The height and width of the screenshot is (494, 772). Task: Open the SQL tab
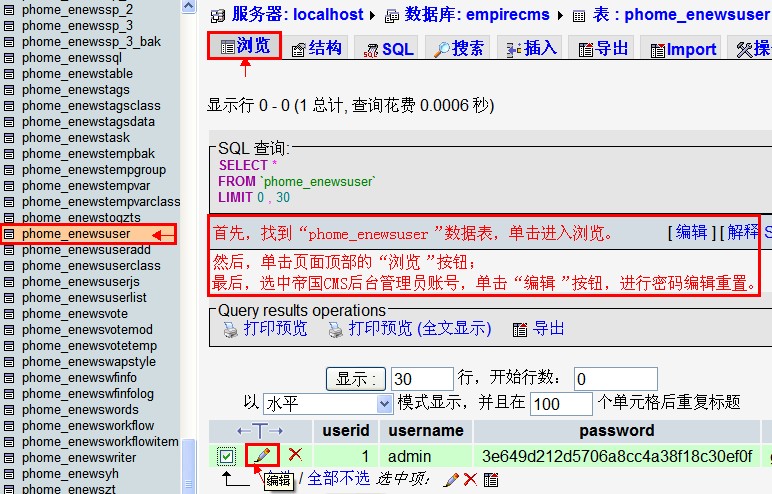pyautogui.click(x=387, y=49)
